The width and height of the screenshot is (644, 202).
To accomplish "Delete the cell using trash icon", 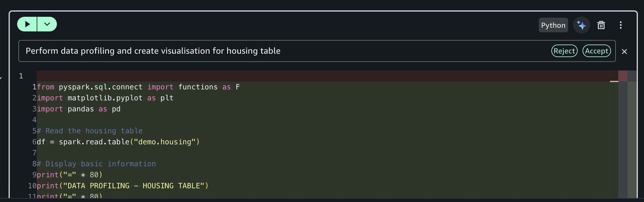I will click(601, 25).
